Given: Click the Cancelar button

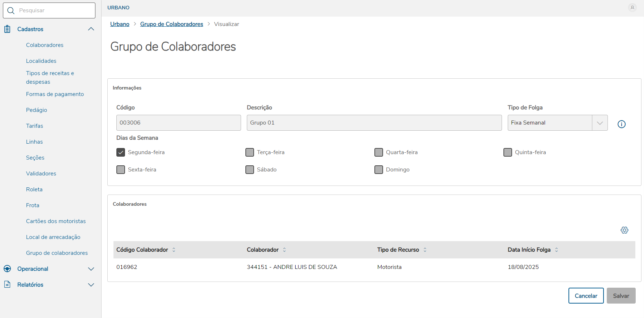Looking at the screenshot, I should click(586, 296).
